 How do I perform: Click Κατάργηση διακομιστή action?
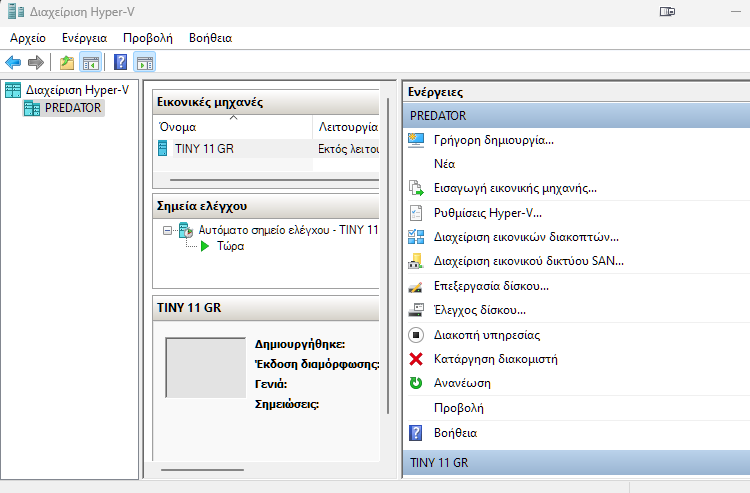(496, 359)
